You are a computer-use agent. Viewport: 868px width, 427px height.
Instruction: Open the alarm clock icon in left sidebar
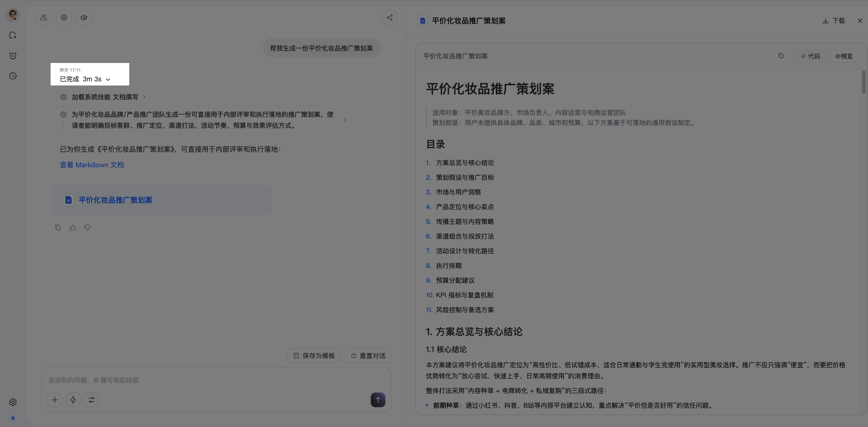tap(13, 56)
